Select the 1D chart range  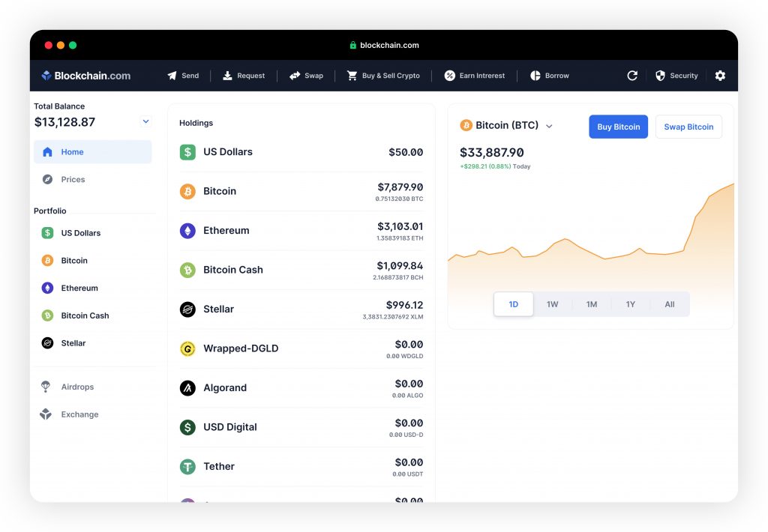click(513, 304)
